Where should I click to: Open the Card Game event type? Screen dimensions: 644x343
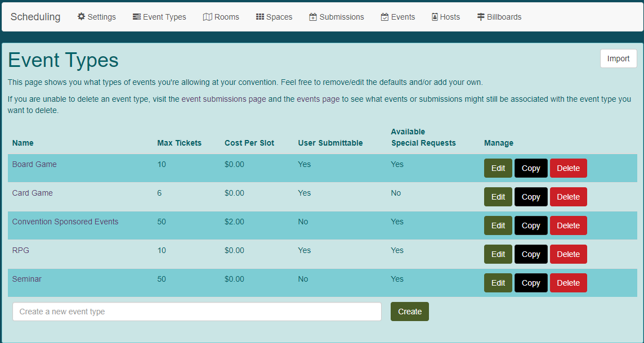click(x=33, y=193)
